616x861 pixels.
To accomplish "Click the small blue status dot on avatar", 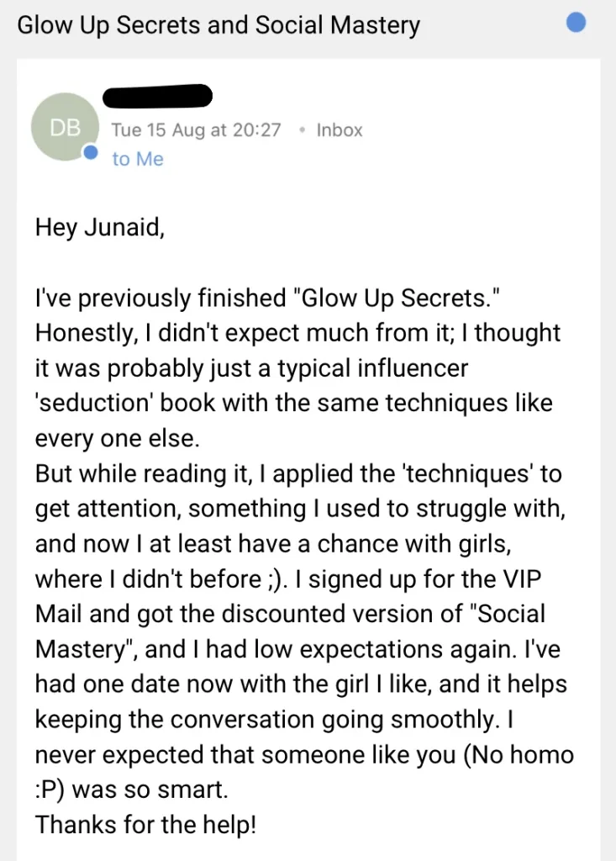I will [90, 152].
